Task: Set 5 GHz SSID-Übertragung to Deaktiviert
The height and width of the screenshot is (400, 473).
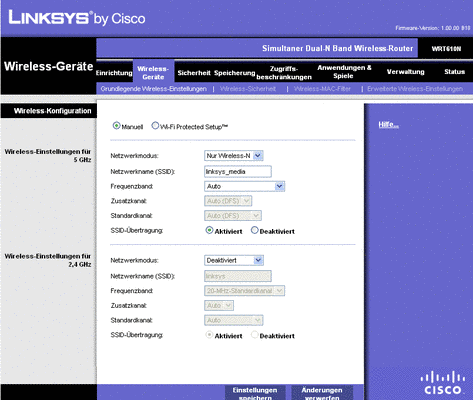Action: (255, 230)
